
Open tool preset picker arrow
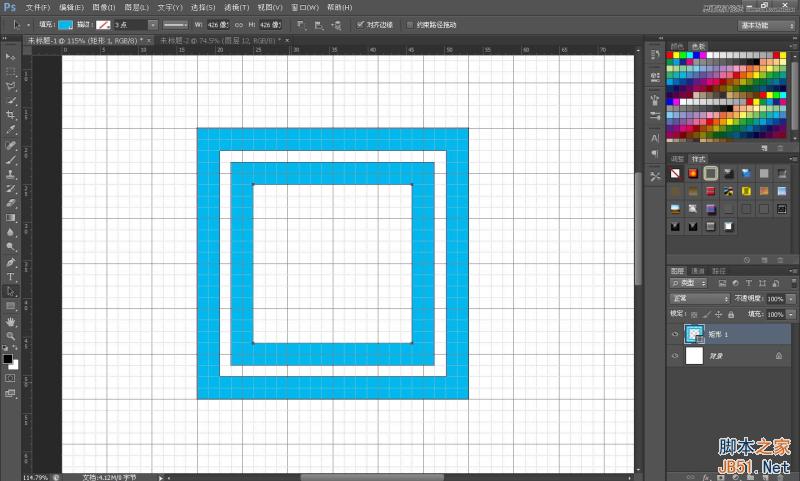click(28, 24)
